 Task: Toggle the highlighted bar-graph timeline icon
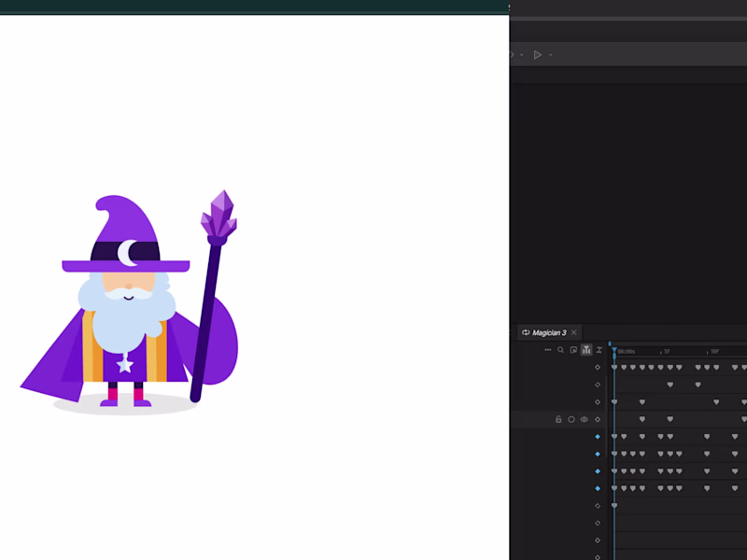586,350
